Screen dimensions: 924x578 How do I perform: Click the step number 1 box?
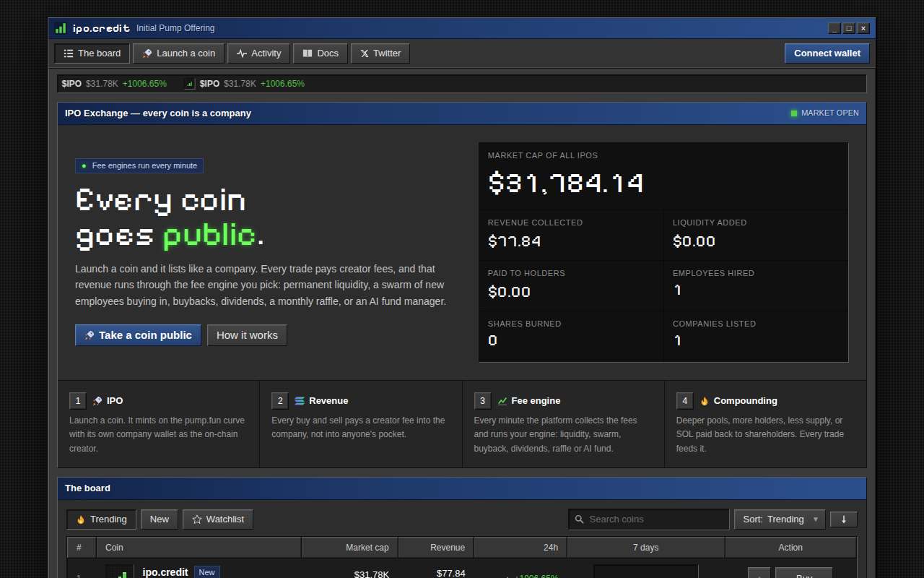pyautogui.click(x=78, y=401)
